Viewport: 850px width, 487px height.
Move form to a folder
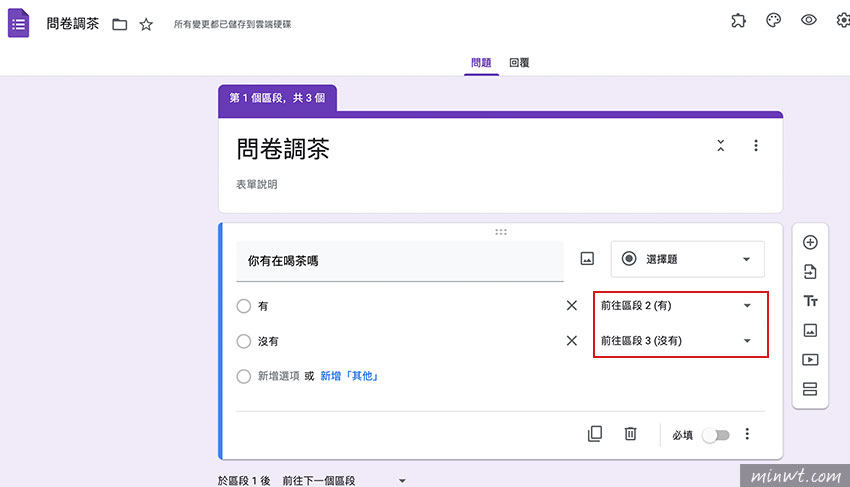pos(120,24)
